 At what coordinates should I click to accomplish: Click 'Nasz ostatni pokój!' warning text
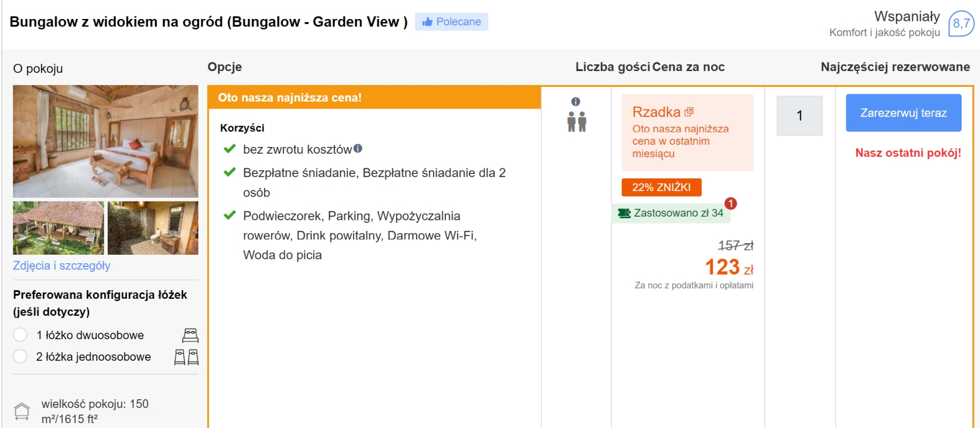point(908,153)
